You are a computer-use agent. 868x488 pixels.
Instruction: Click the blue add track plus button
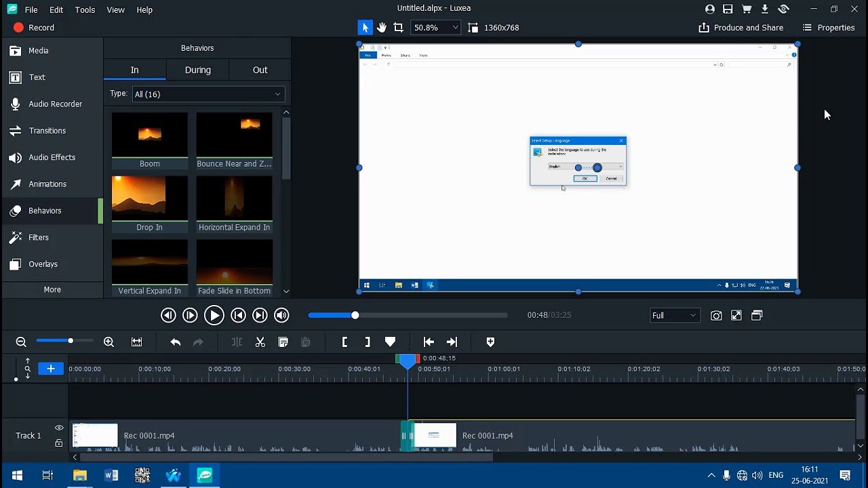click(51, 368)
